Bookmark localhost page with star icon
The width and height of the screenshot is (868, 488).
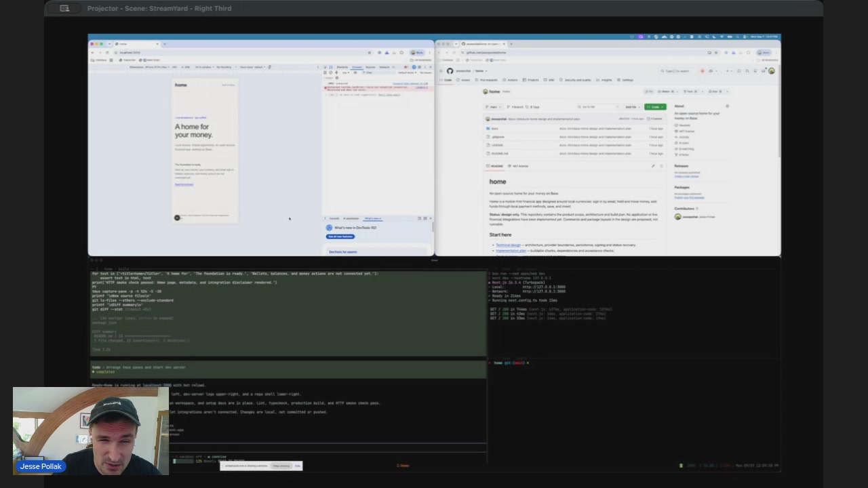pyautogui.click(x=369, y=52)
